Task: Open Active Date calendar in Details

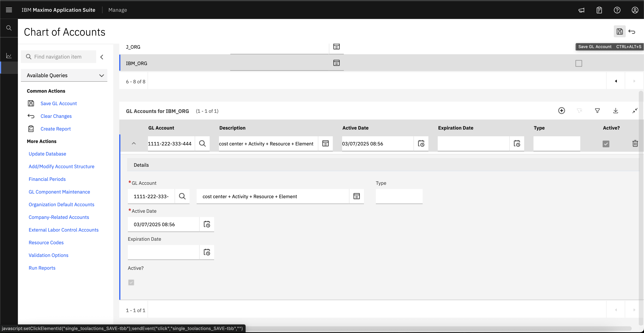Action: 207,224
